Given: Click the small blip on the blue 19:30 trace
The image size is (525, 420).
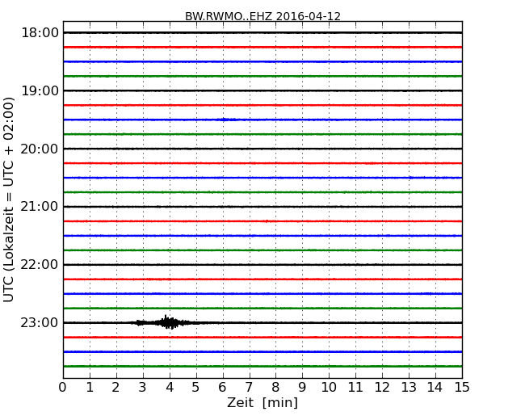Looking at the screenshot, I should coord(229,120).
